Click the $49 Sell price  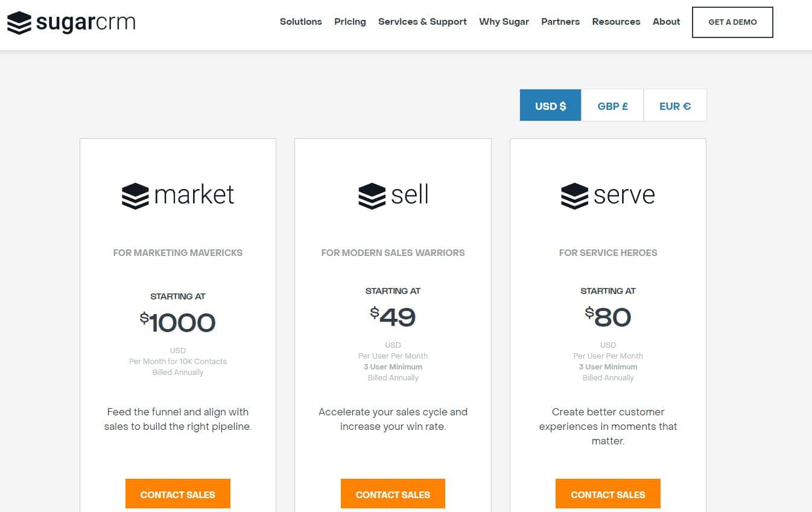point(393,316)
